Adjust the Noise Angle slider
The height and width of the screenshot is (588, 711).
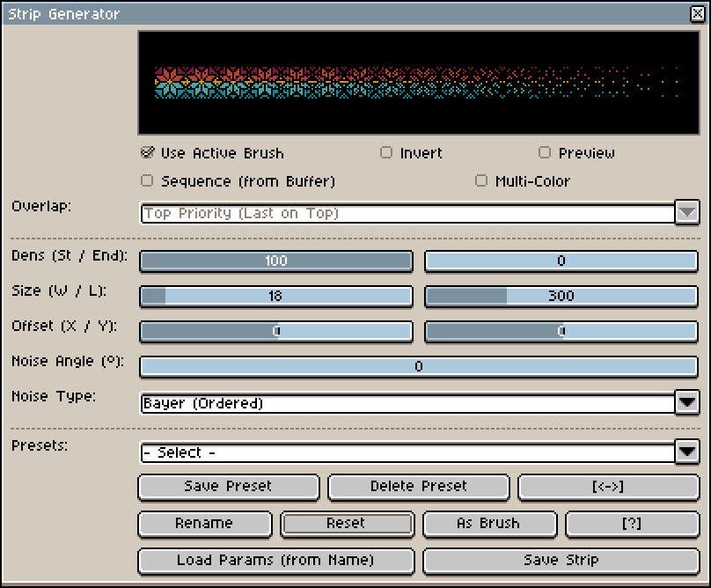pyautogui.click(x=419, y=366)
